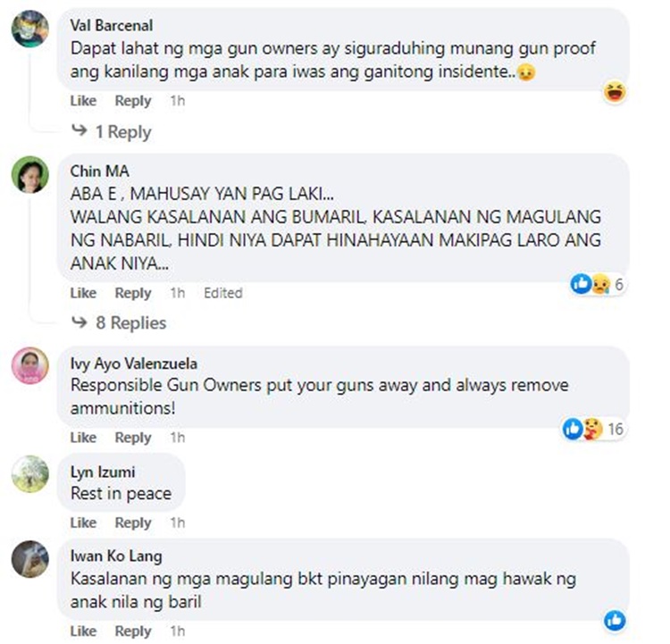Image resolution: width=670 pixels, height=644 pixels.
Task: Open Val Barcenal's name link
Action: (112, 25)
